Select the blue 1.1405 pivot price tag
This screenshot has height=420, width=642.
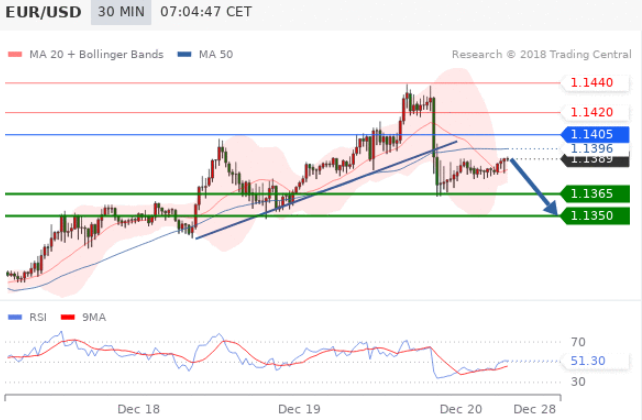coord(594,134)
